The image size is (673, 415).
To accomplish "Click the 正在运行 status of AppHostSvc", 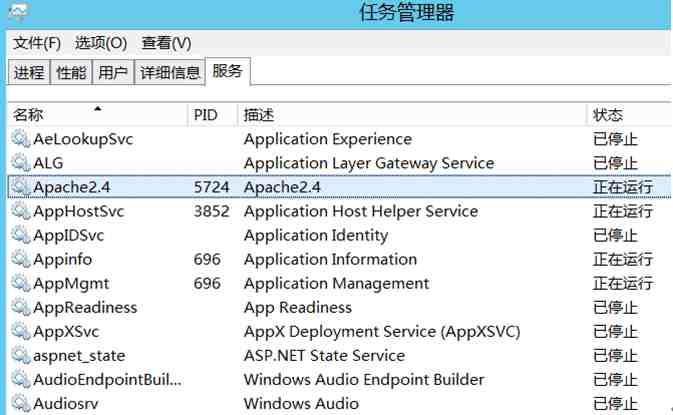I will point(623,211).
